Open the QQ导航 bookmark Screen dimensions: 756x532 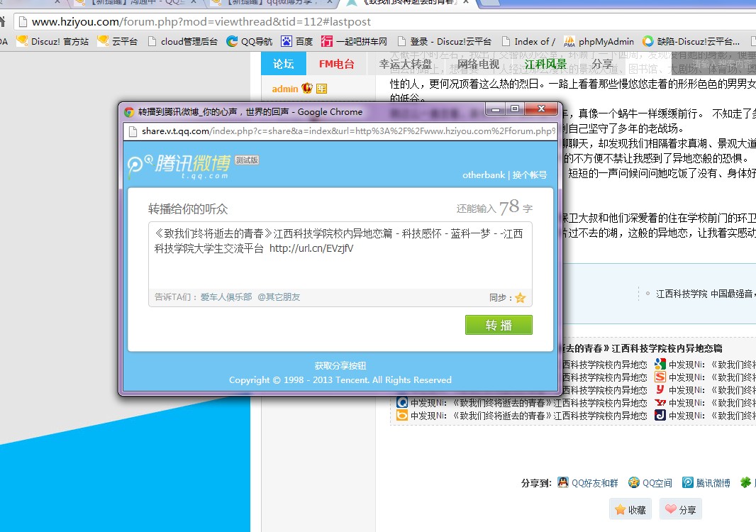pyautogui.click(x=249, y=41)
